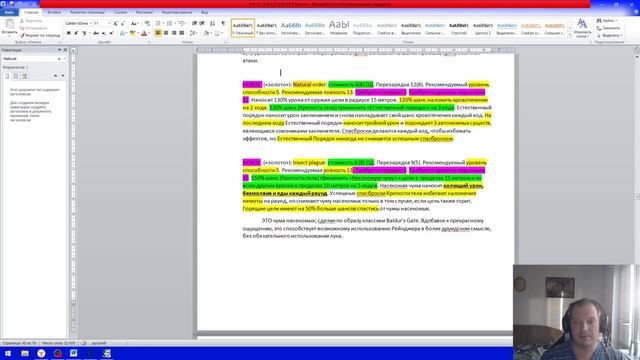Apply the No Spacing (Без интервала) style

pos(267,28)
